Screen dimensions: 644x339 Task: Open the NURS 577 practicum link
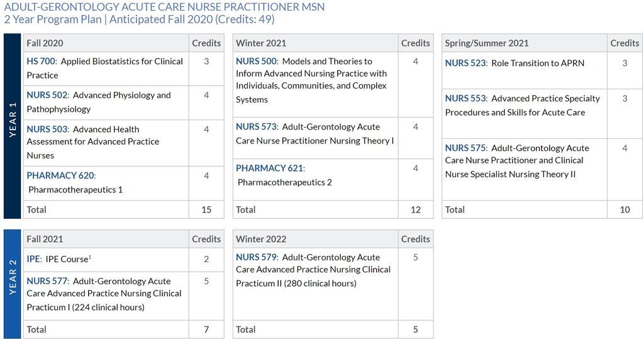point(47,281)
